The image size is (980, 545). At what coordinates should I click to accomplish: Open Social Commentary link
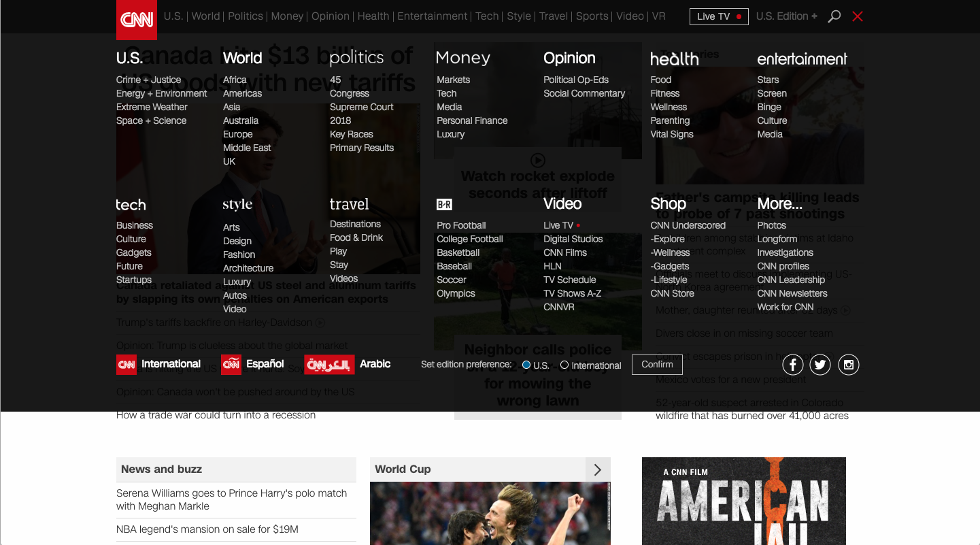(x=584, y=93)
